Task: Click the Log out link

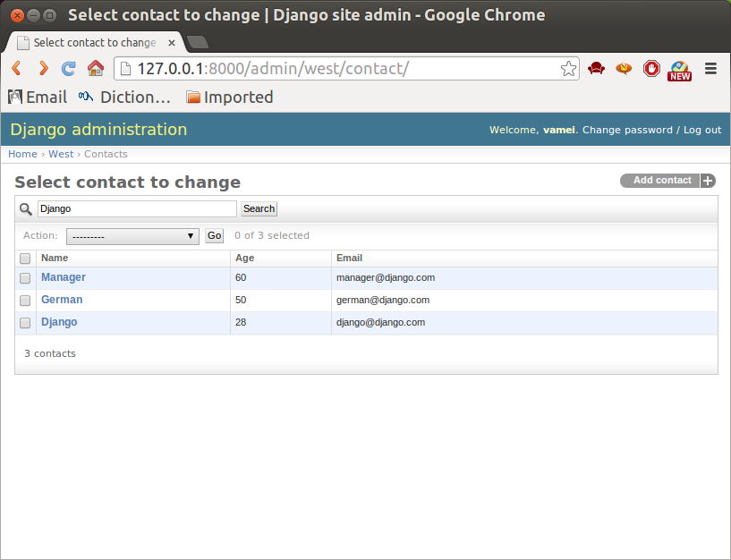Action: [702, 130]
